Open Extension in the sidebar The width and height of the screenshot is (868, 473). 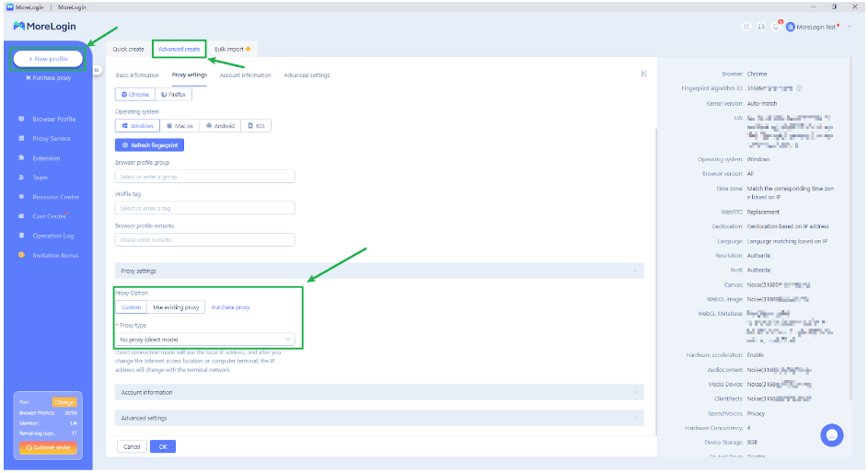pos(46,158)
